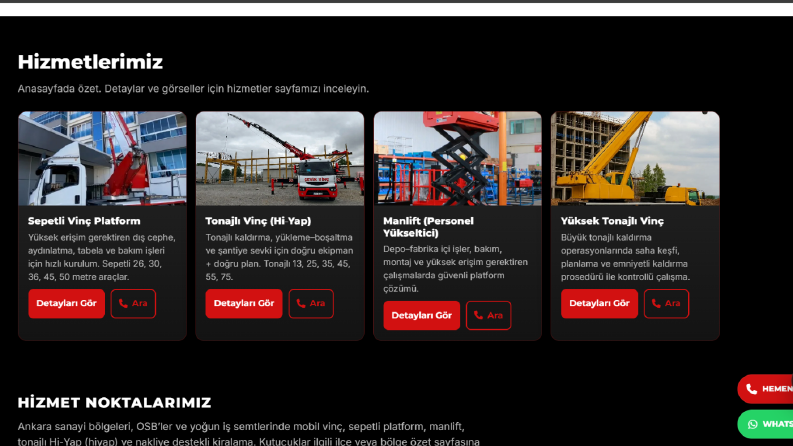Open details for Manlift card
793x446 pixels.
tap(421, 316)
